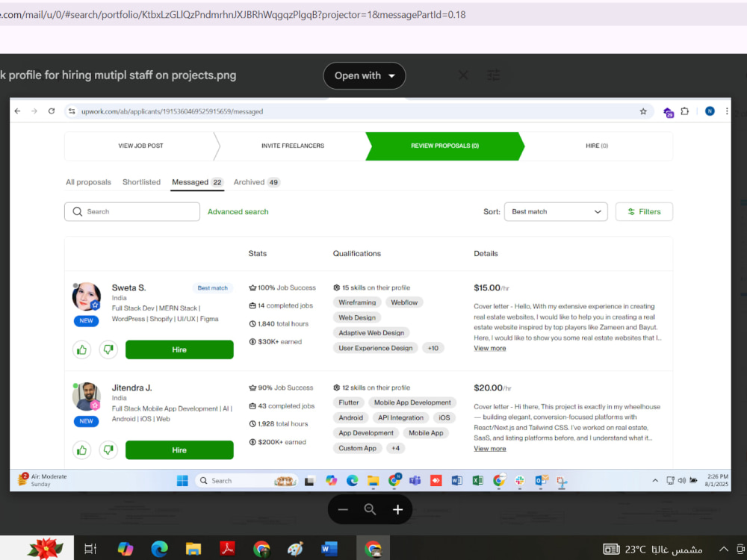Click the 'Wireframing' skill tag
747x560 pixels.
pyautogui.click(x=357, y=302)
